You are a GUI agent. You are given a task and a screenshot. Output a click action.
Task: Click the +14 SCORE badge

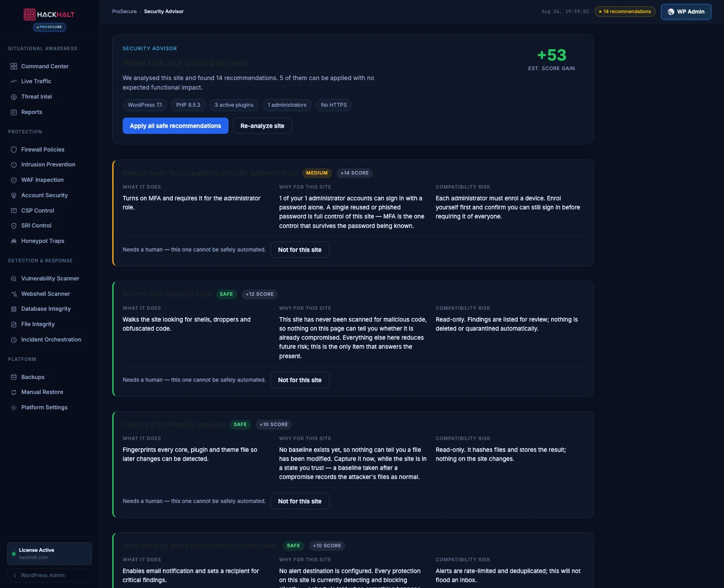coord(354,173)
